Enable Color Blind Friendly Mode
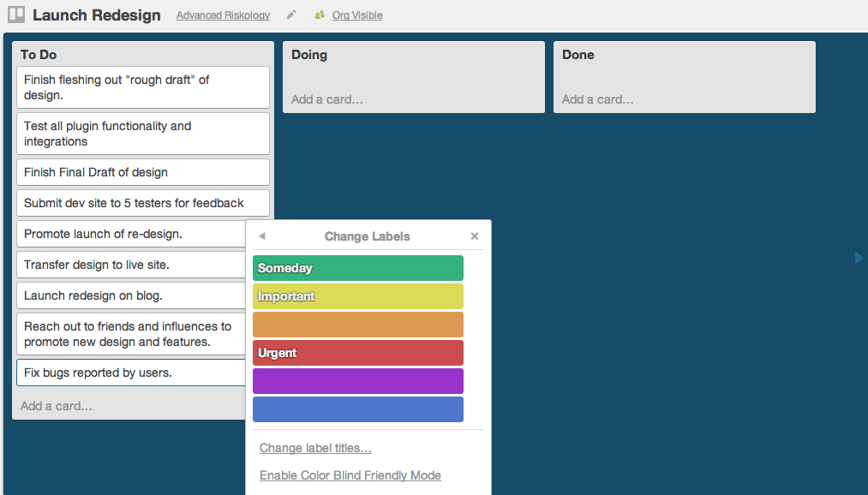Screen dimensions: 868x495 [x=350, y=475]
